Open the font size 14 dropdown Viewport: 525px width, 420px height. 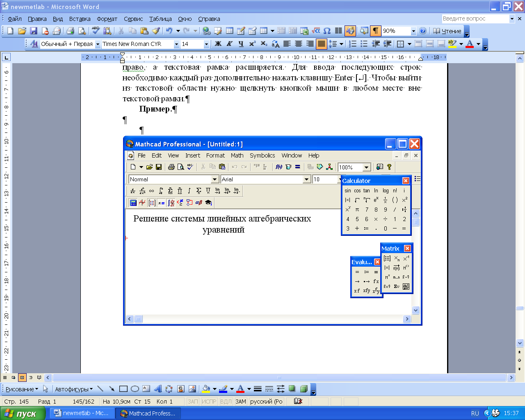(206, 44)
